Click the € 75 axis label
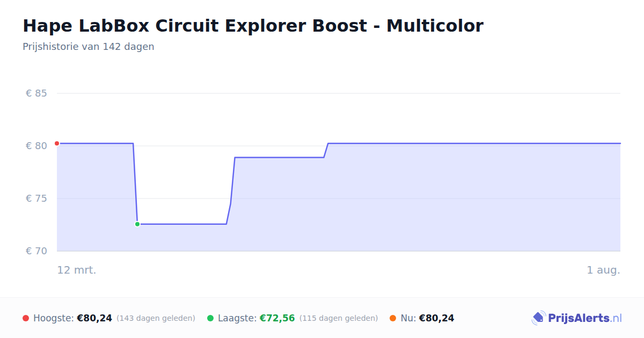Screen dimensions: 644x338 click(x=36, y=199)
